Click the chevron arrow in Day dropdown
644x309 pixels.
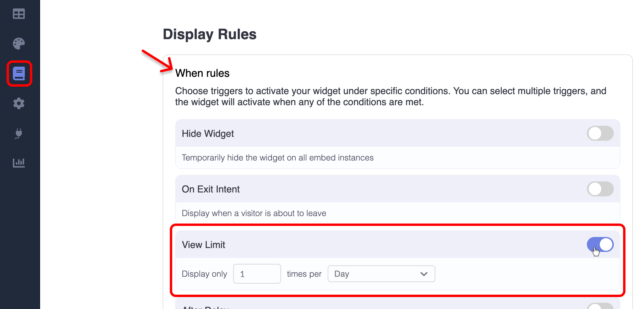pyautogui.click(x=424, y=274)
